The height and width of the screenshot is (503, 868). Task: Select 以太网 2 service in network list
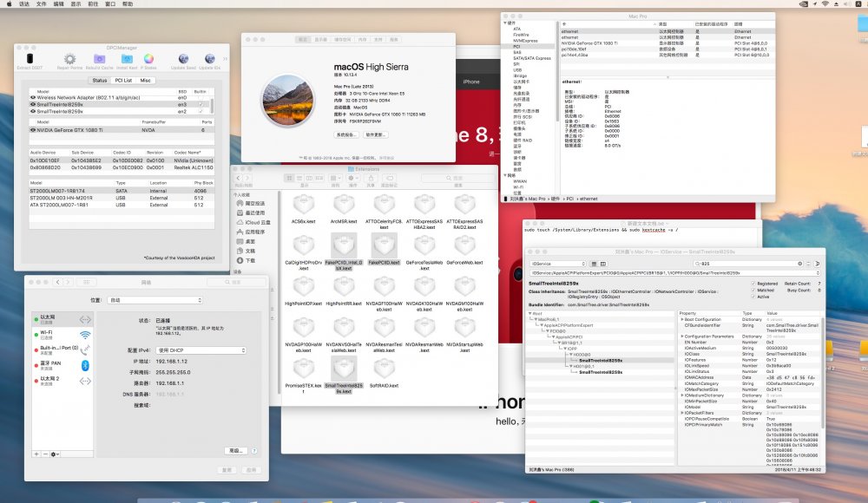[62, 381]
